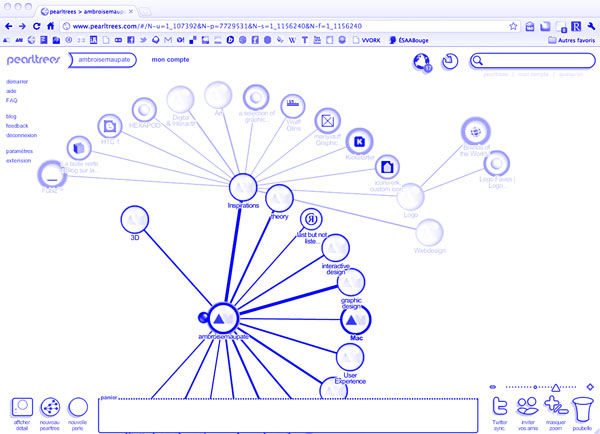Open the history clock icon

tap(450, 61)
